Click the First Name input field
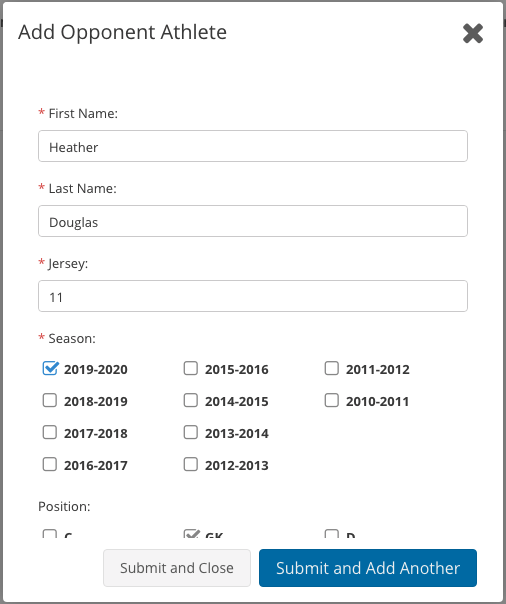Viewport: 506px width, 604px height. point(253,146)
